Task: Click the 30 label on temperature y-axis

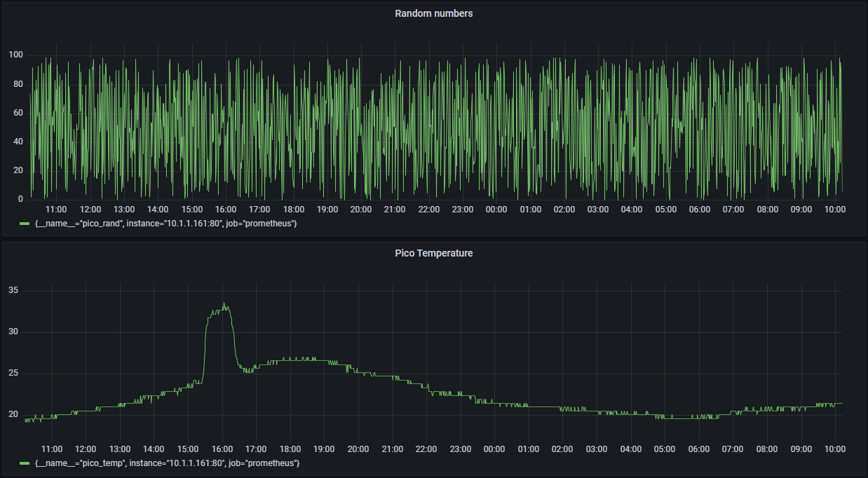Action: (13, 332)
